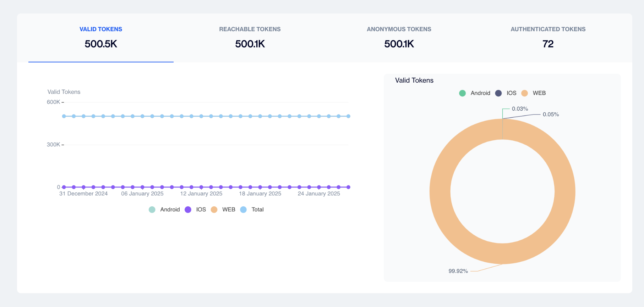The image size is (644, 307).
Task: Click the 24 January 2025 axis label
Action: (319, 194)
